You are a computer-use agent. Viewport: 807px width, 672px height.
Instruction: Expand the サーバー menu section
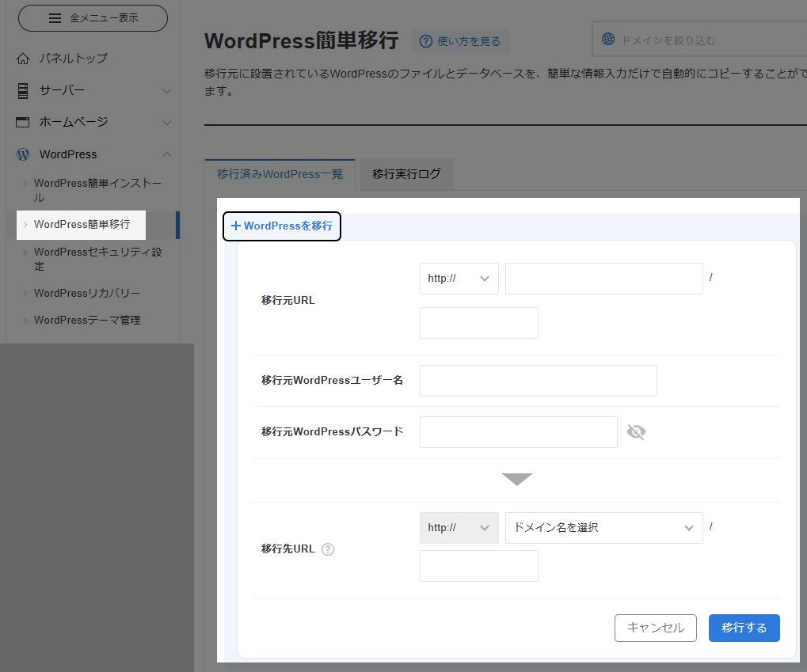[167, 91]
